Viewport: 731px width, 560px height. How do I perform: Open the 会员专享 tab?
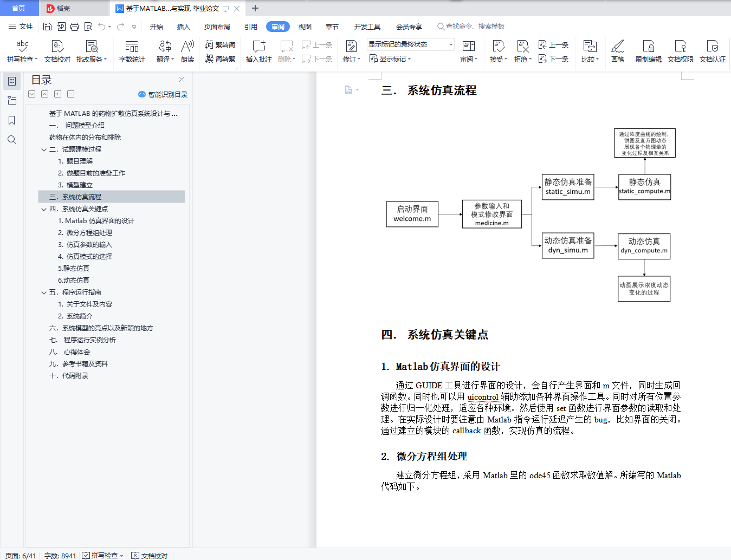(x=409, y=27)
